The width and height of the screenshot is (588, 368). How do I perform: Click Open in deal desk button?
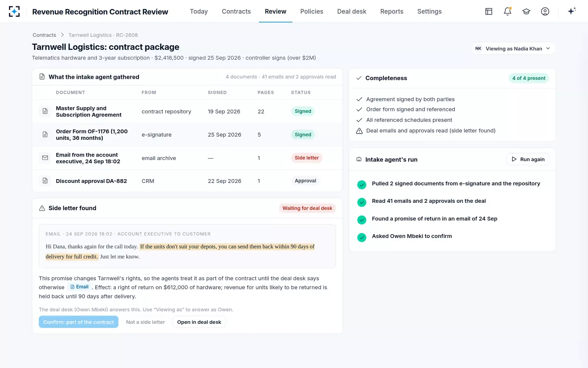coord(199,322)
